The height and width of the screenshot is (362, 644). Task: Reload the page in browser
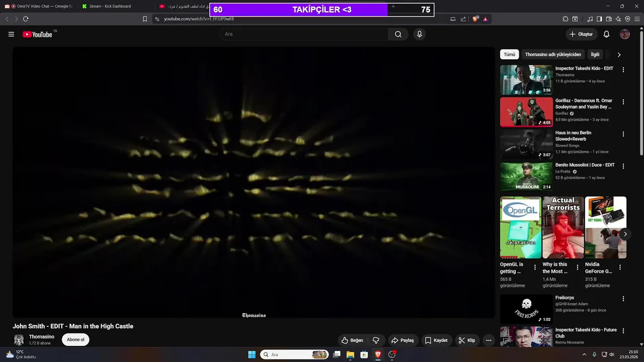(x=26, y=19)
